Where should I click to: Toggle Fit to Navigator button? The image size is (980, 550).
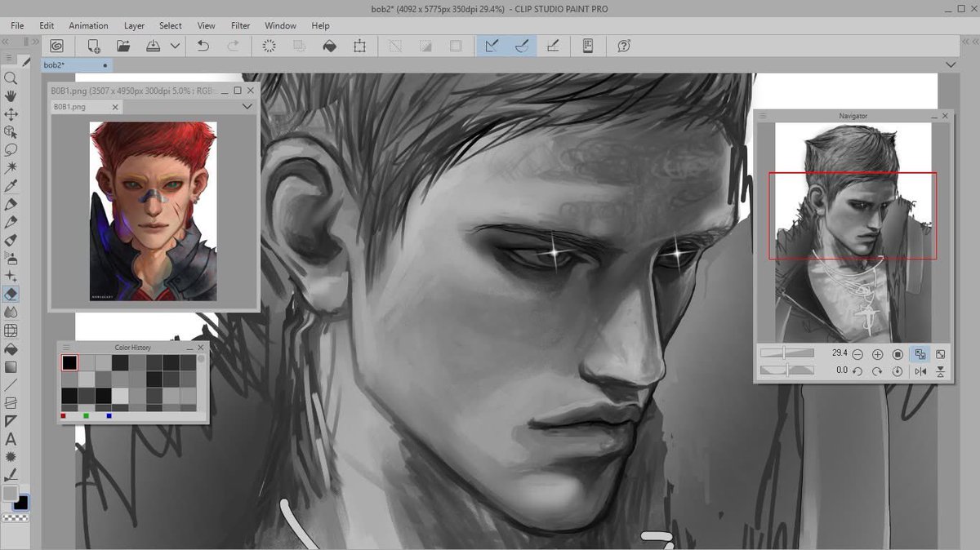pyautogui.click(x=920, y=354)
